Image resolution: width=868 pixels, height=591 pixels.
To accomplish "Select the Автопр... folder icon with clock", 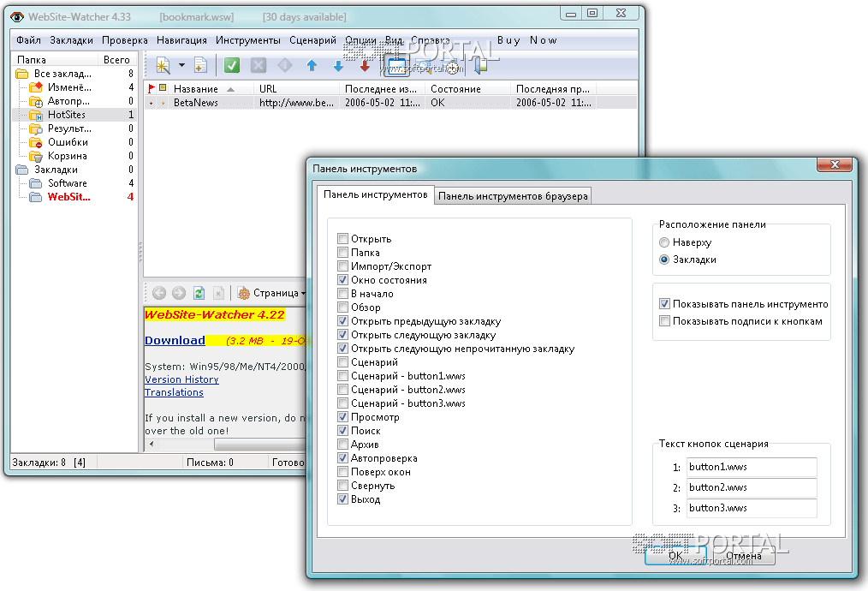I will point(36,101).
